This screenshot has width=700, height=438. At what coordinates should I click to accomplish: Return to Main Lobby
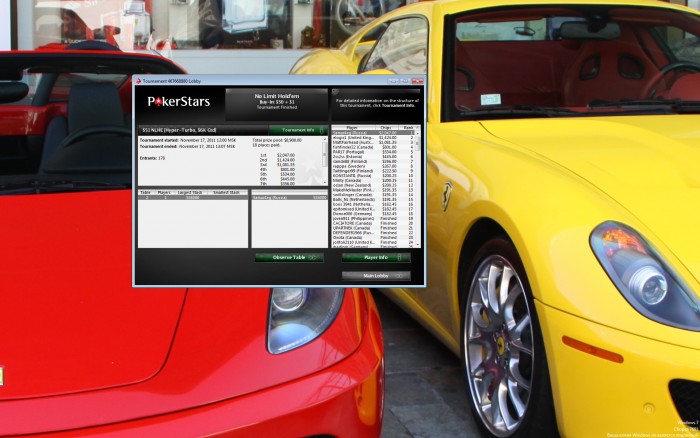click(376, 276)
